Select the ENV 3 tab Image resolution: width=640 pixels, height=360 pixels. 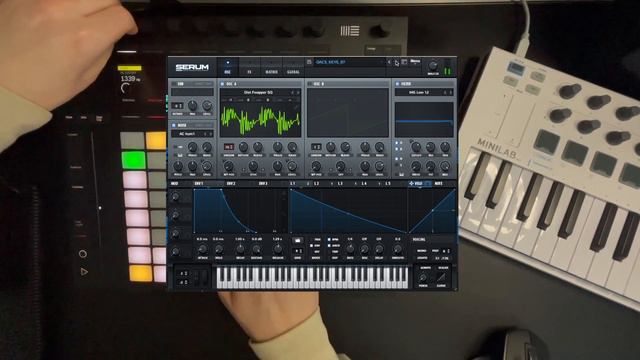[x=263, y=184]
